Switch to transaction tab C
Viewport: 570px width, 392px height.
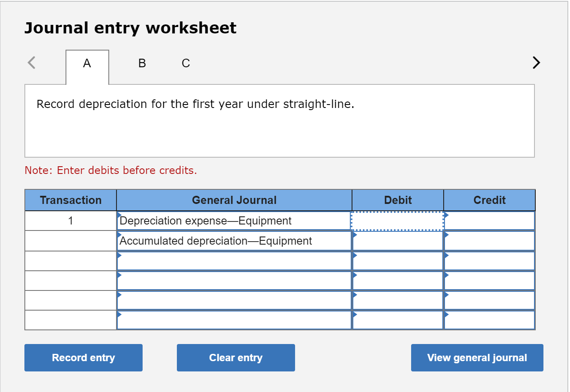185,63
